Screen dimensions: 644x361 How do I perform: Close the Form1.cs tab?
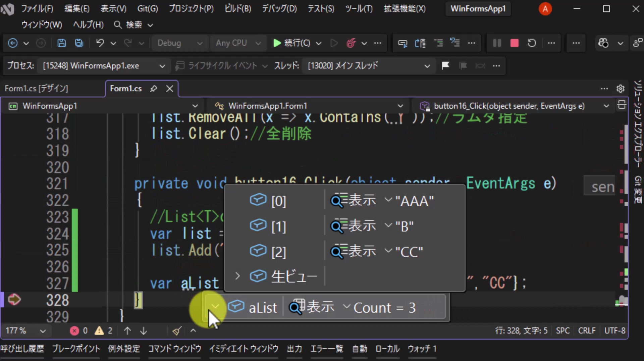170,89
